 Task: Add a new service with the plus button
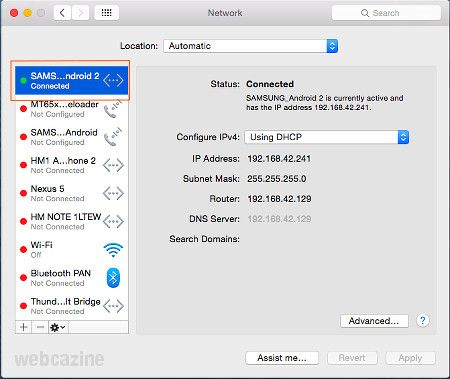coord(24,327)
